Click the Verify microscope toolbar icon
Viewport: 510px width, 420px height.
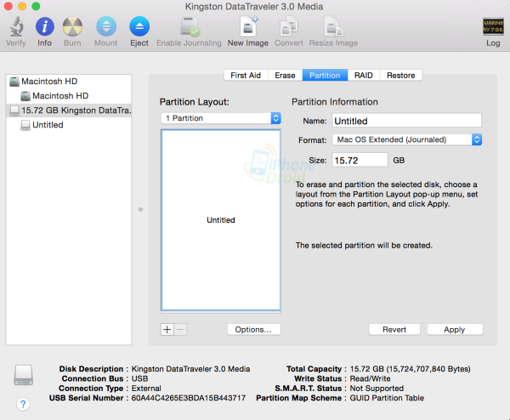[16, 26]
